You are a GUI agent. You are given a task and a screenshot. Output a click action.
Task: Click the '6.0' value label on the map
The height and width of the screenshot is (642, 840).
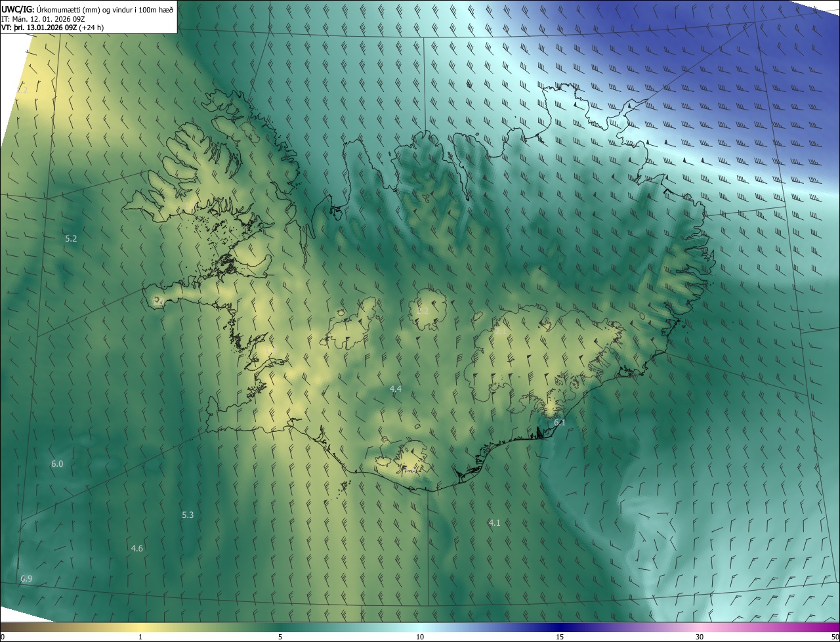point(57,464)
